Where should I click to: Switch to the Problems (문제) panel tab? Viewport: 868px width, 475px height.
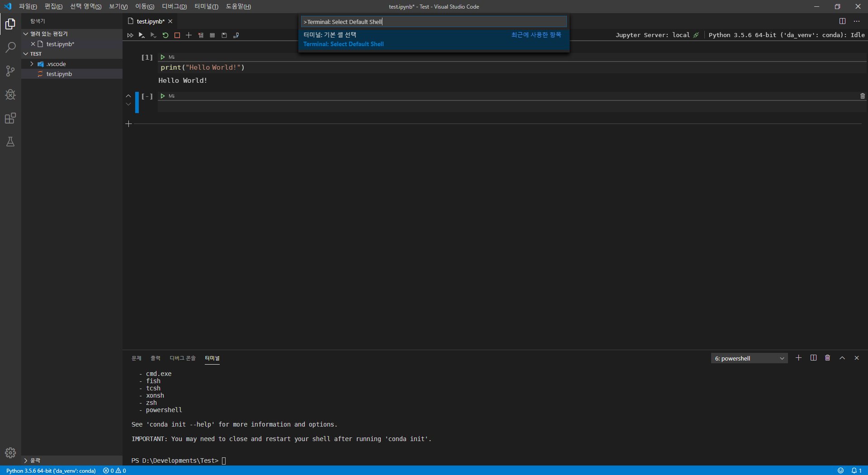click(x=137, y=358)
